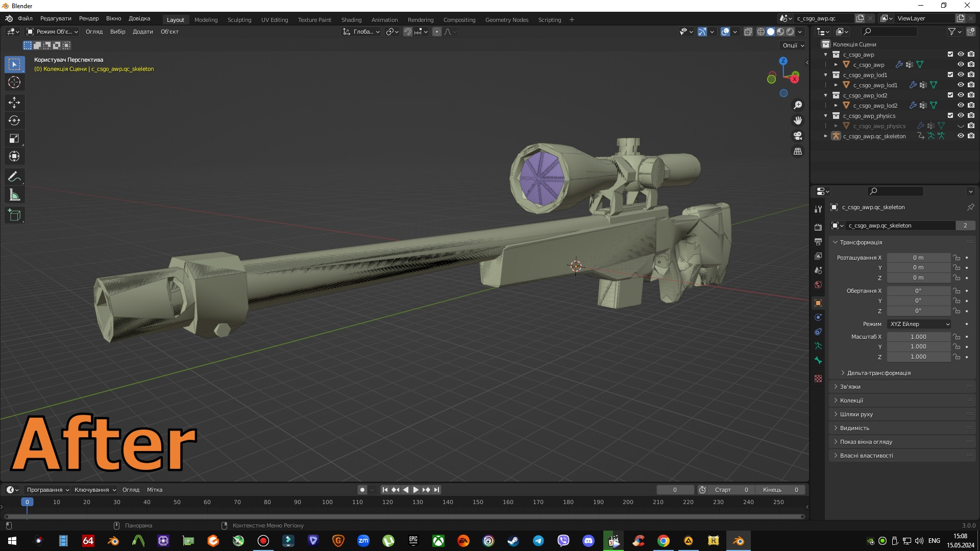Expand the Дельта-трансформація section
980x551 pixels.
[878, 373]
